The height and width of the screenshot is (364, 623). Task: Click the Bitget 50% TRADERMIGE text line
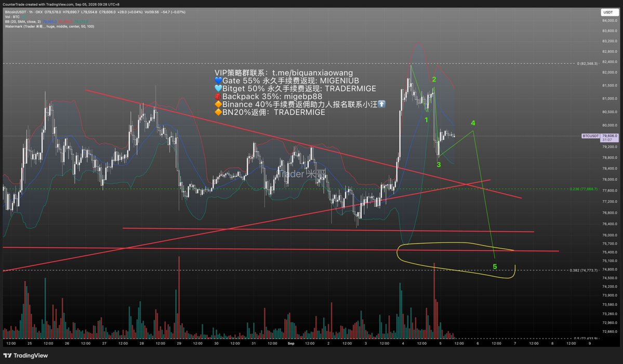click(x=295, y=88)
